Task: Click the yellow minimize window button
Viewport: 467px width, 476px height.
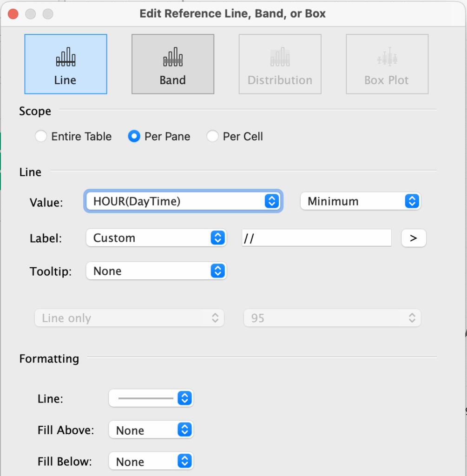Action: [31, 14]
